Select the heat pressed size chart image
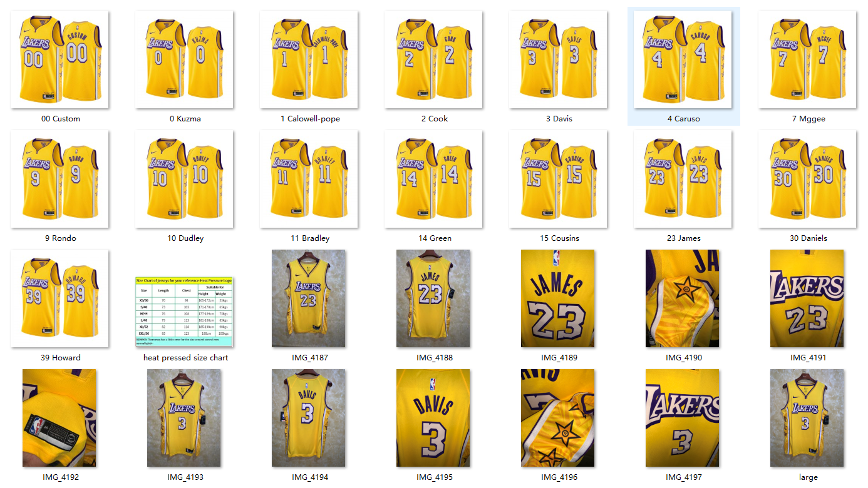The image size is (868, 488). pyautogui.click(x=184, y=312)
